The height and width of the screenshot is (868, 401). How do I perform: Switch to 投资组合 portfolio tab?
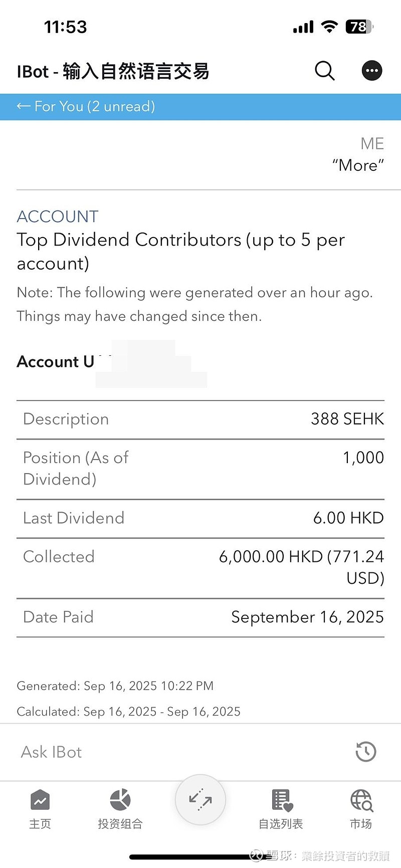pos(120,808)
